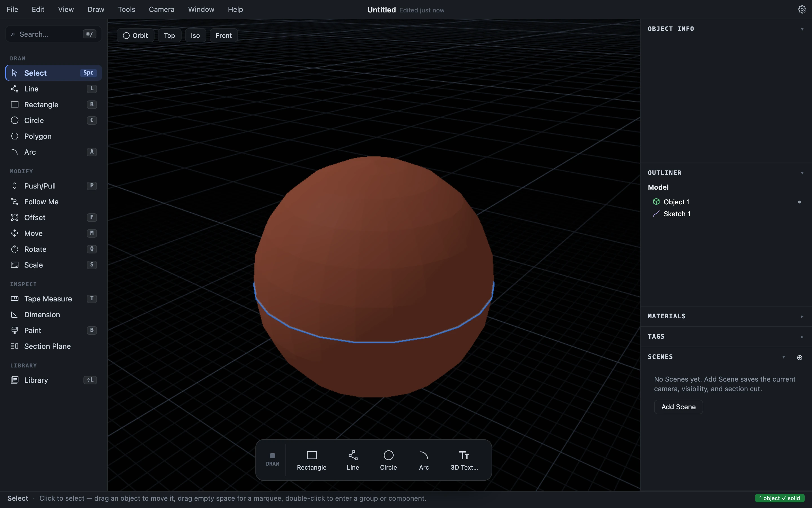Open the 3D Text tool
Screen dimensions: 812x508
pos(464,460)
